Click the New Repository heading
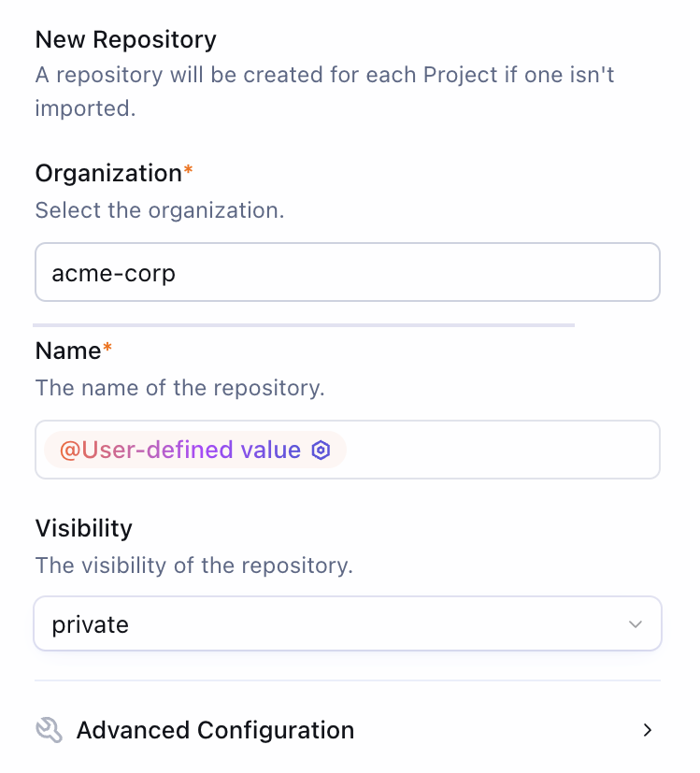 click(x=125, y=39)
